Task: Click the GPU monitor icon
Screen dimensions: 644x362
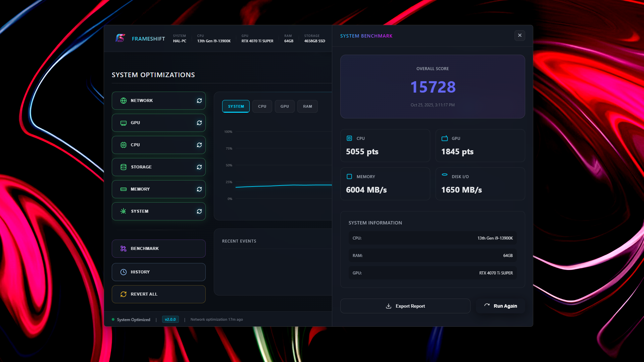Action: pos(123,122)
